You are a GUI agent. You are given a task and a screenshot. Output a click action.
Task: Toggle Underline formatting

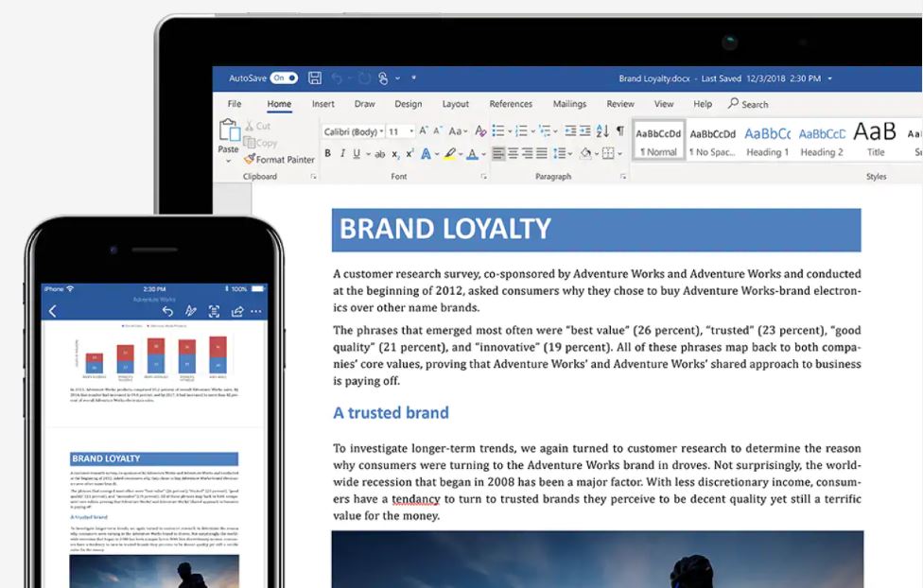click(x=357, y=154)
